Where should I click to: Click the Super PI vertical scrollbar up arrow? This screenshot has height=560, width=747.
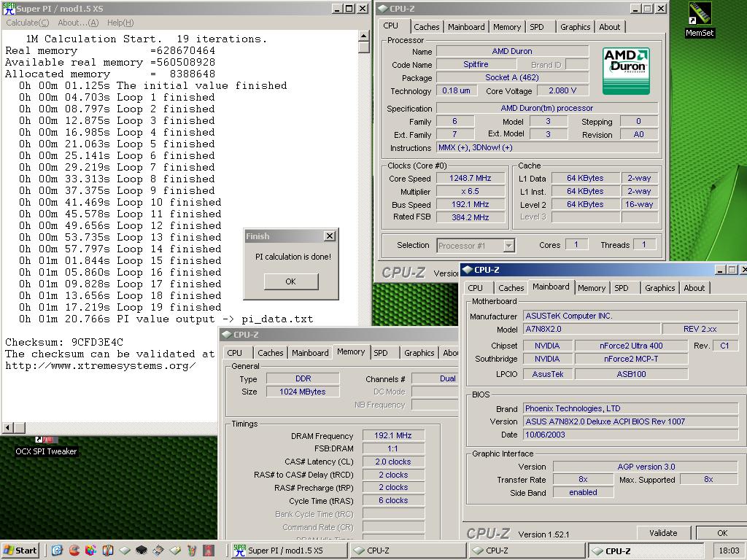tap(363, 36)
